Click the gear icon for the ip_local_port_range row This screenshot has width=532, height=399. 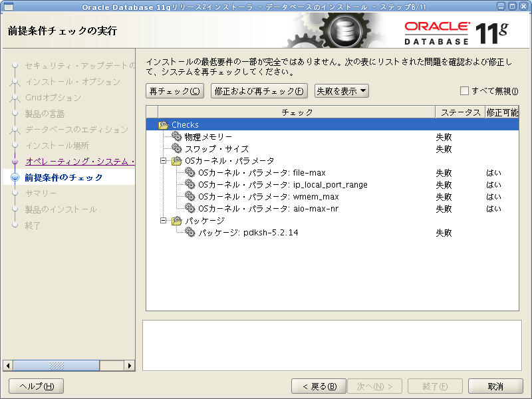click(x=190, y=185)
